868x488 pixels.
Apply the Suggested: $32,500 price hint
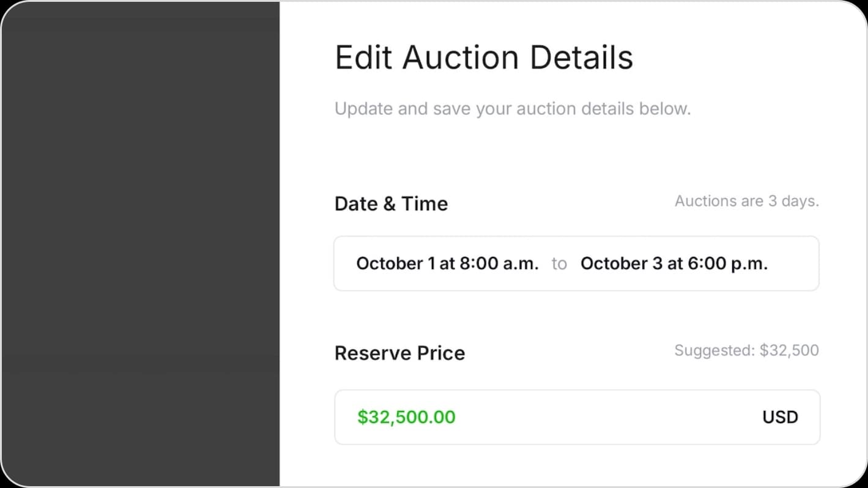[x=746, y=350]
